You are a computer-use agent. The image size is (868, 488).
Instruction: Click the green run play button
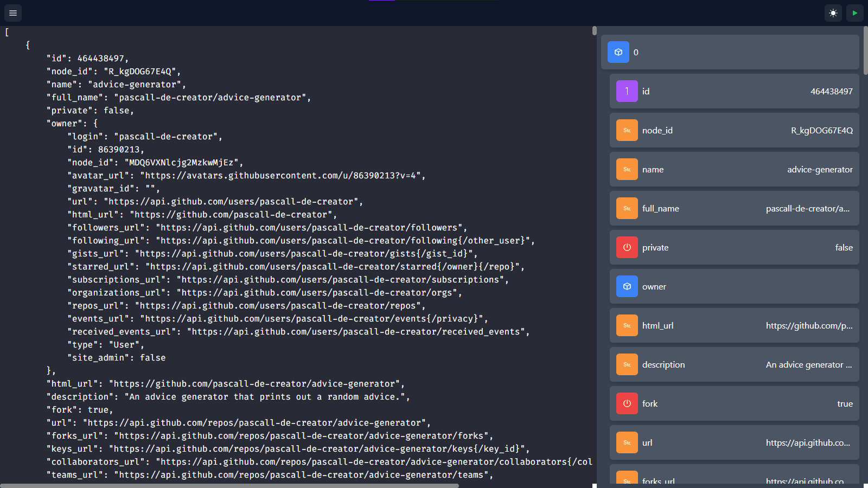coord(855,13)
